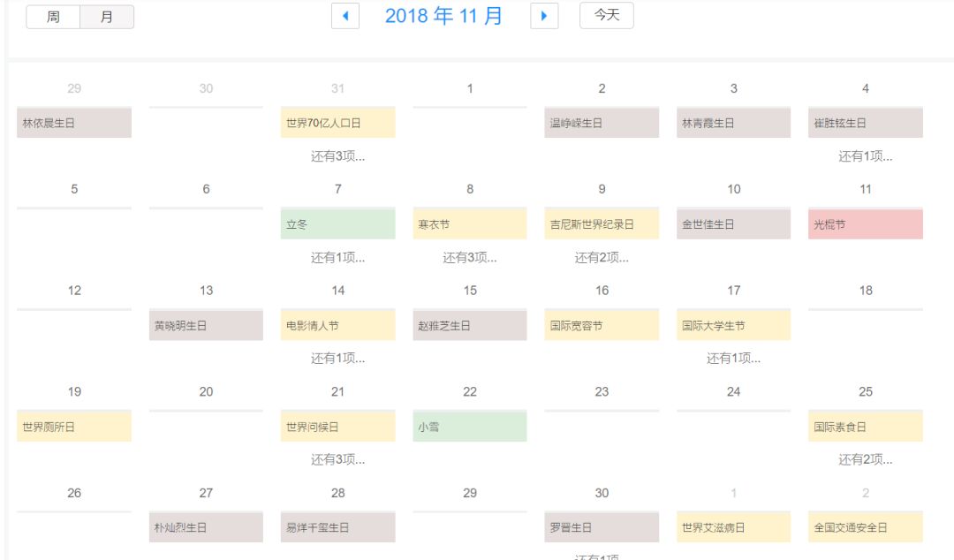
Task: Select 黄晓明生日 event
Action: coord(206,326)
